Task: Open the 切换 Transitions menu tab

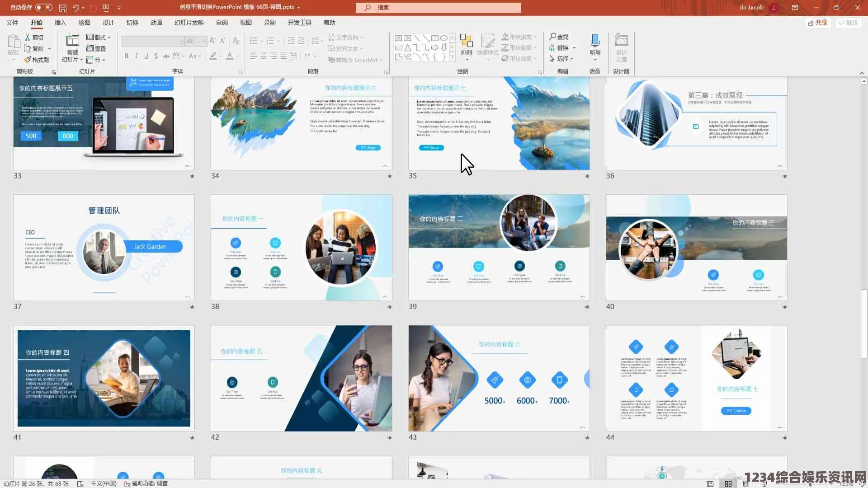Action: (x=132, y=23)
